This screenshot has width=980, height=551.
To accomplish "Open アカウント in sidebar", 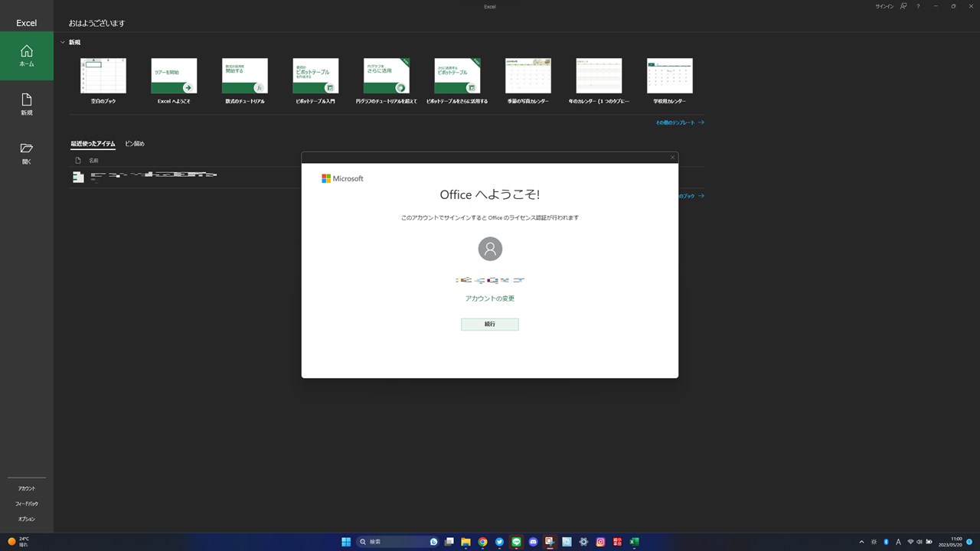I will tap(27, 488).
